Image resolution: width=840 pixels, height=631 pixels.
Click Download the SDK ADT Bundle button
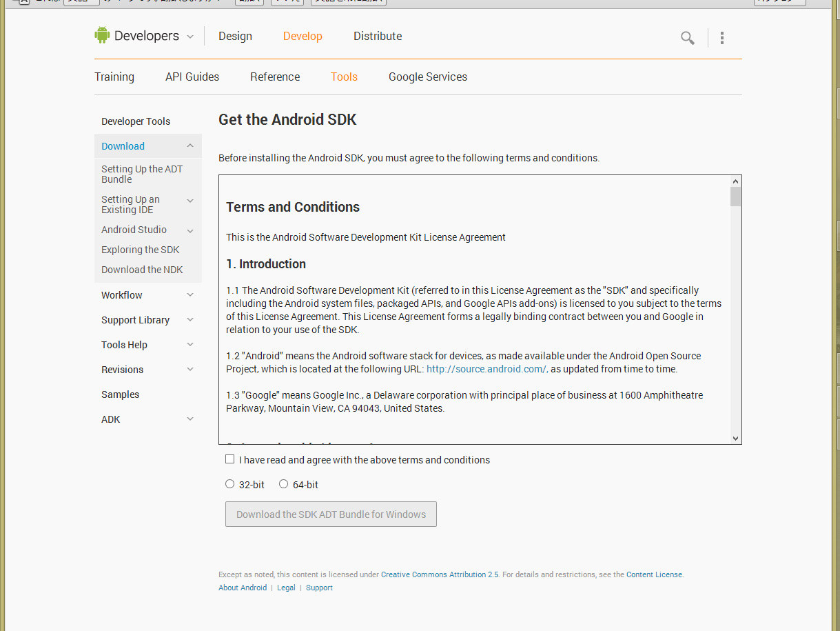click(x=331, y=514)
